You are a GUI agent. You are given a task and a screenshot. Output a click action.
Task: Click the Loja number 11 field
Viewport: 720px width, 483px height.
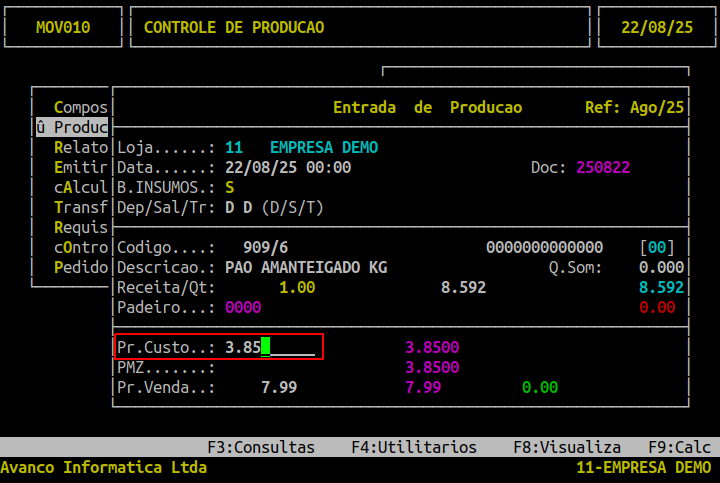point(234,147)
